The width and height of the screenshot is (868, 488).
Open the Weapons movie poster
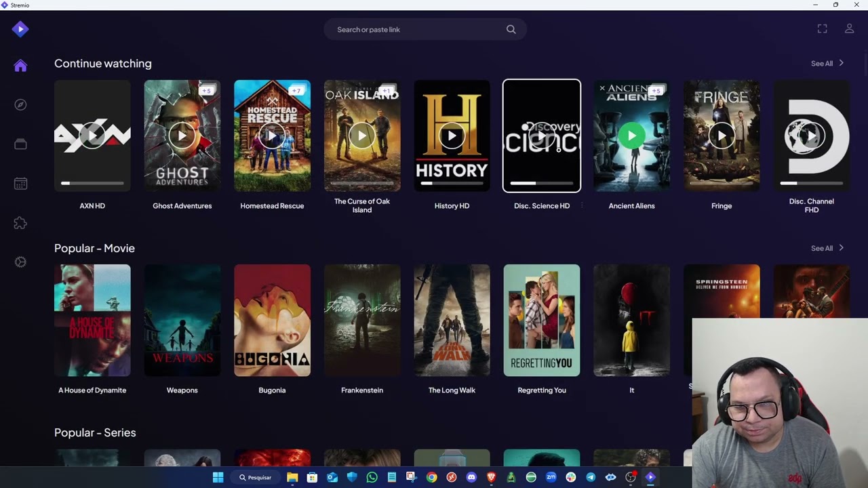coord(182,320)
